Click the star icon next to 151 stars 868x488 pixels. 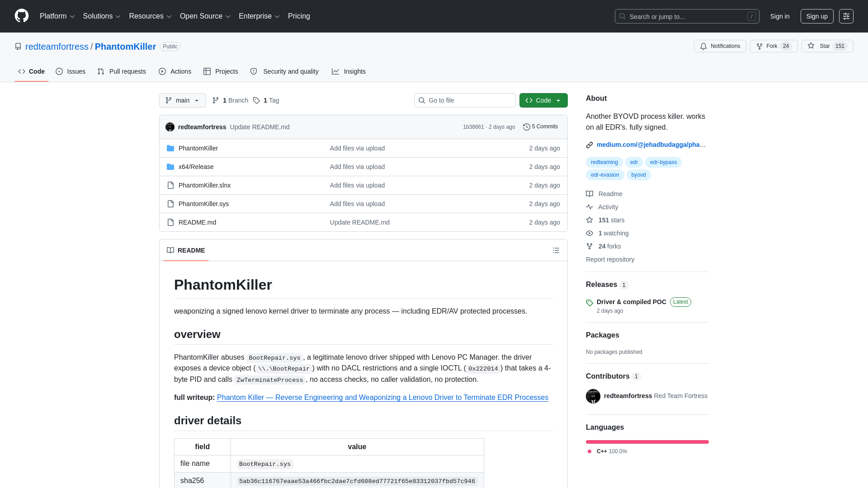(590, 220)
